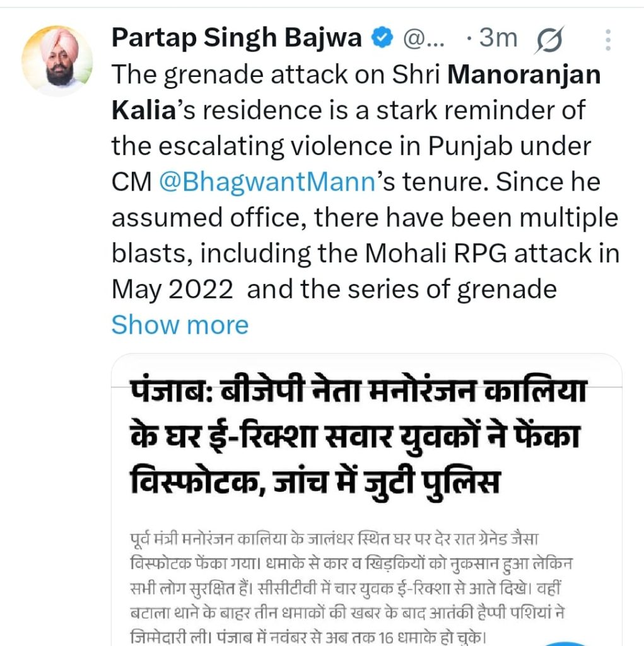Expand the tweet with Show more
The height and width of the screenshot is (646, 644).
(180, 325)
